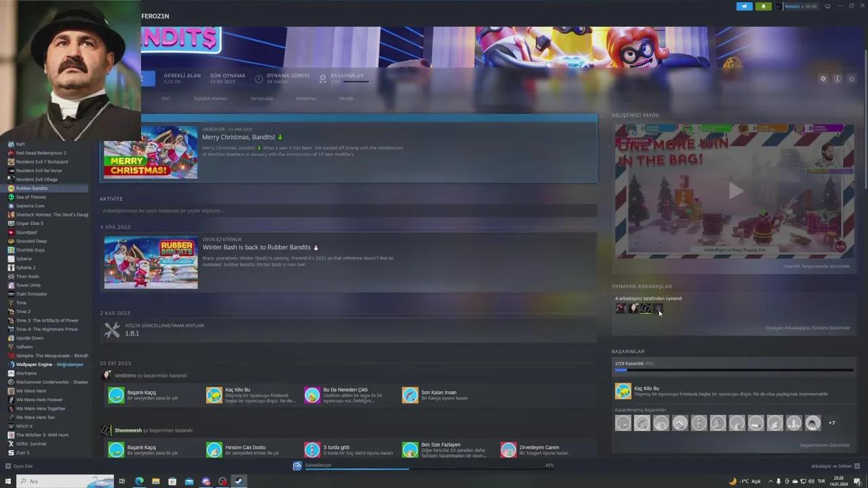The image size is (868, 488).
Task: Open 5 turda gitti achievement
Action: (349, 450)
